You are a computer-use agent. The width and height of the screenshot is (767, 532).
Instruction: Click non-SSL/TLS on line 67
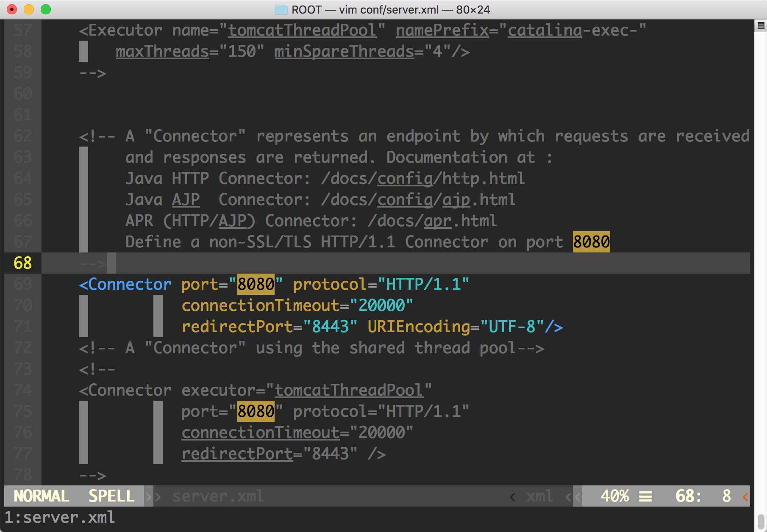click(x=261, y=242)
